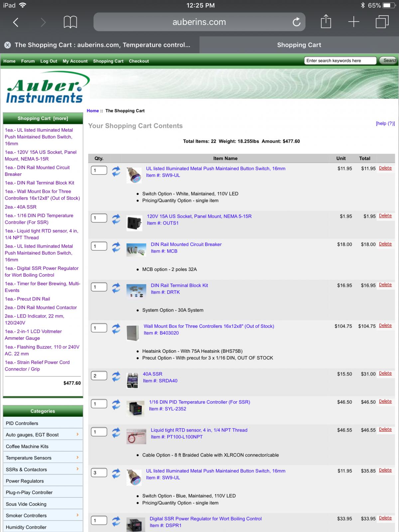Open thumbnail of DIN rail terminal block kit
The width and height of the screenshot is (399, 532).
136,291
